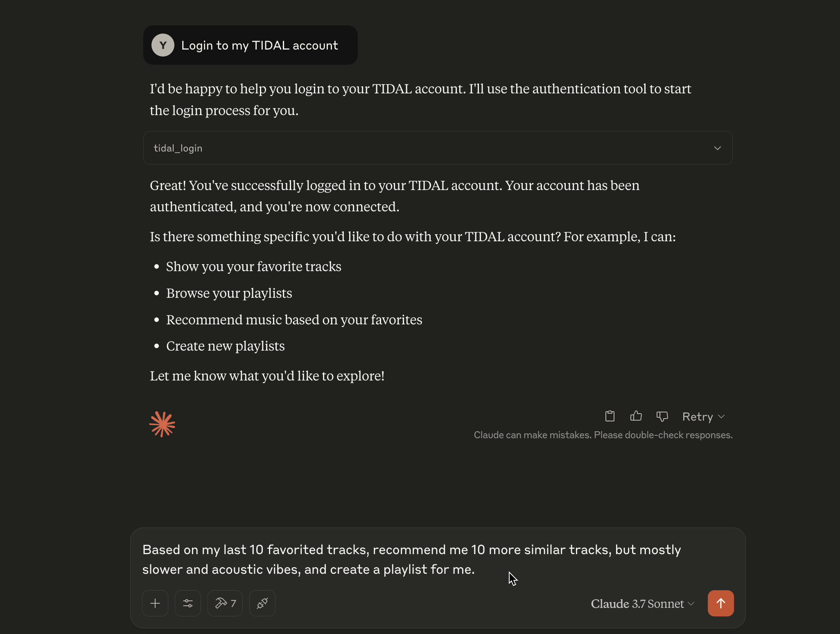Screen dimensions: 840x634
Task: Send the prompt with the orange arrow
Action: (720, 603)
